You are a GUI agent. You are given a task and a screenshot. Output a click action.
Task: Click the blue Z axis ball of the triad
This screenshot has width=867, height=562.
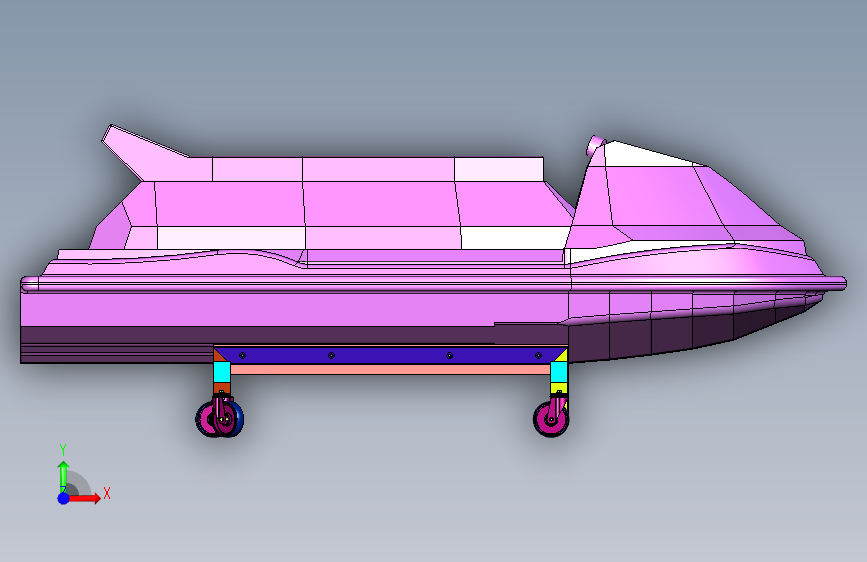coord(64,498)
